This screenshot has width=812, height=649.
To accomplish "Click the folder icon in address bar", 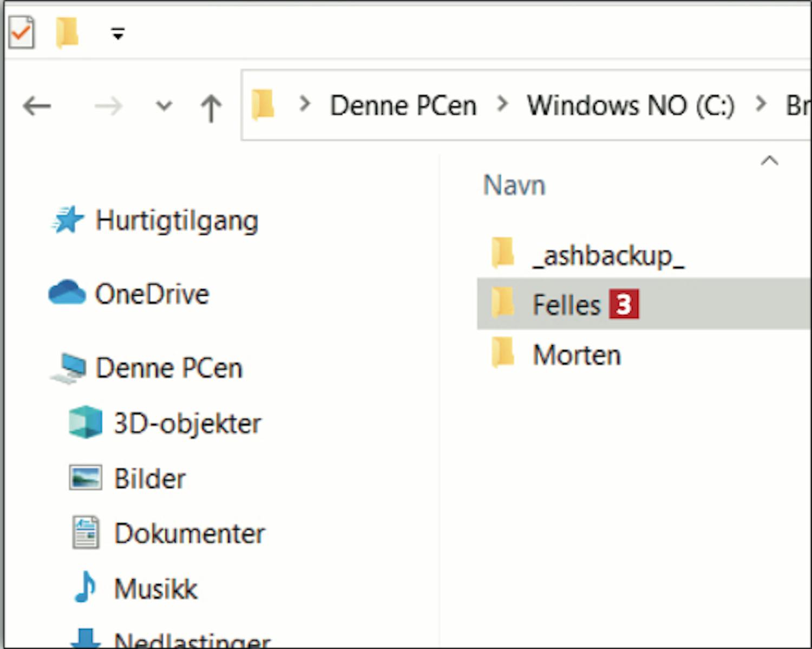I will coord(263,105).
